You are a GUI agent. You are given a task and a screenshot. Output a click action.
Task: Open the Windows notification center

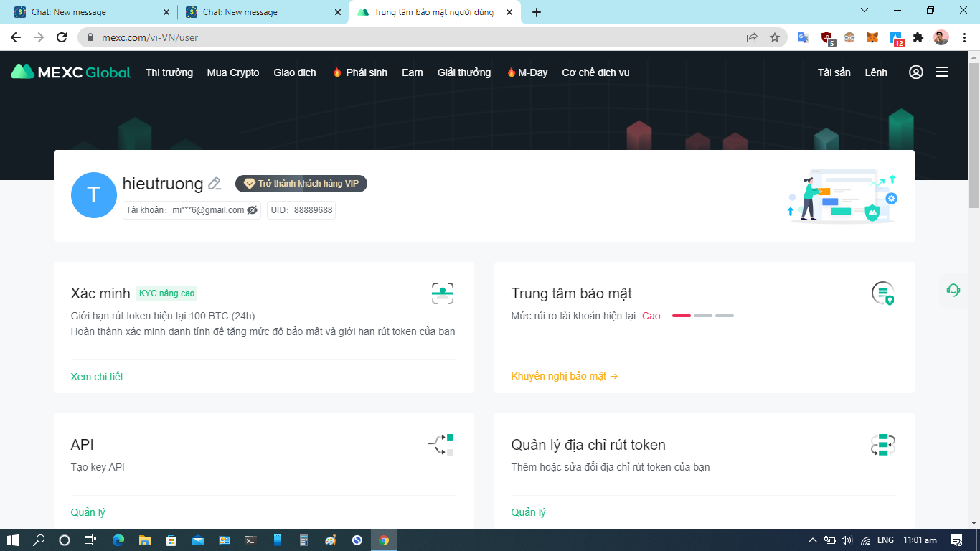pos(956,540)
